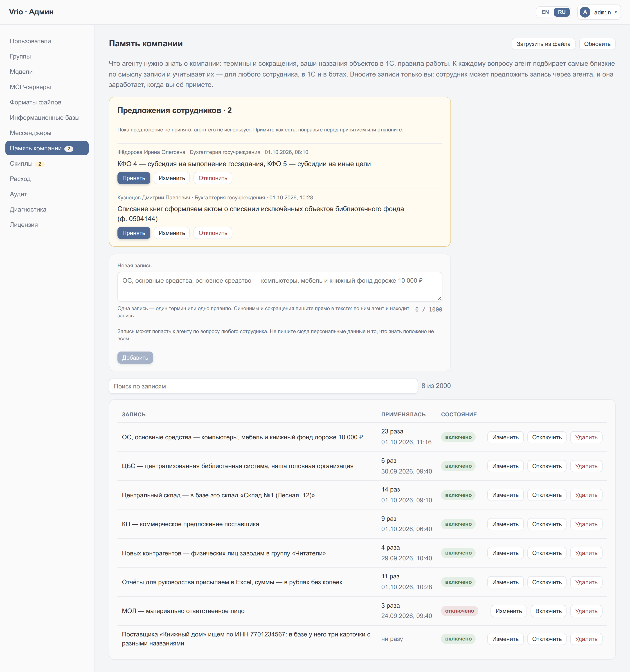Open Лицензия in the sidebar
The image size is (630, 672).
[x=47, y=225]
